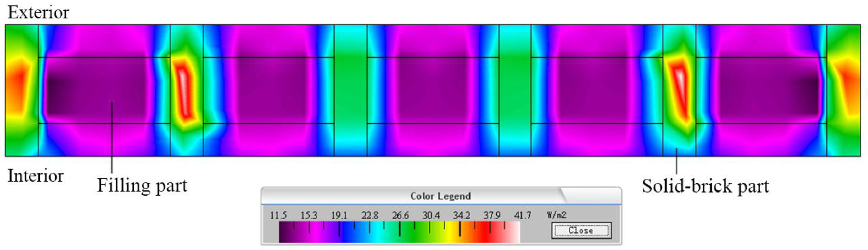Click the 26.6 legend value

coord(400,215)
